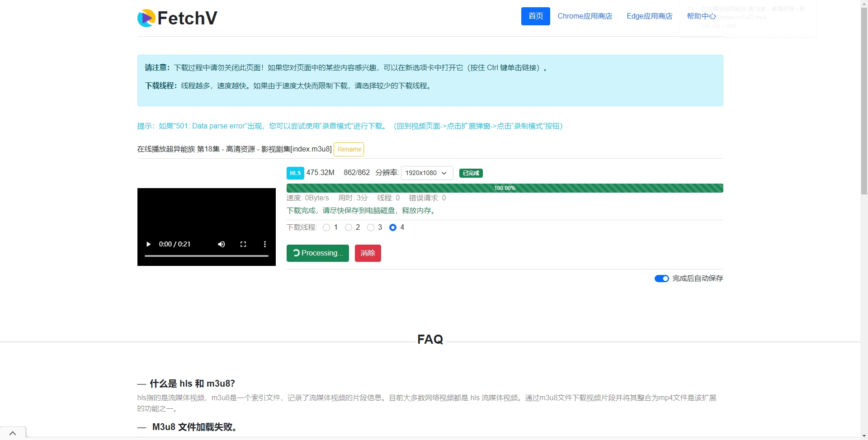This screenshot has width=868, height=440.
Task: Click the 100.00% download progress bar
Action: (x=505, y=188)
